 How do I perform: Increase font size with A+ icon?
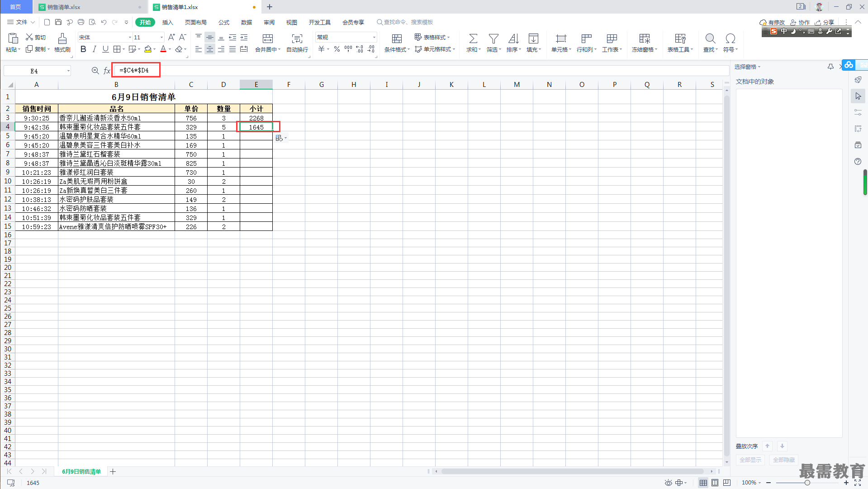pos(171,37)
